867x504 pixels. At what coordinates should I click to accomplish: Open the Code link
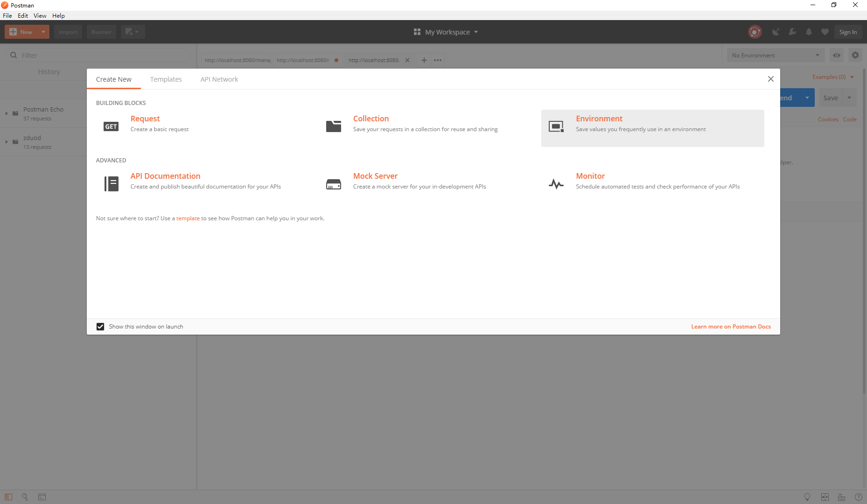[x=850, y=119]
